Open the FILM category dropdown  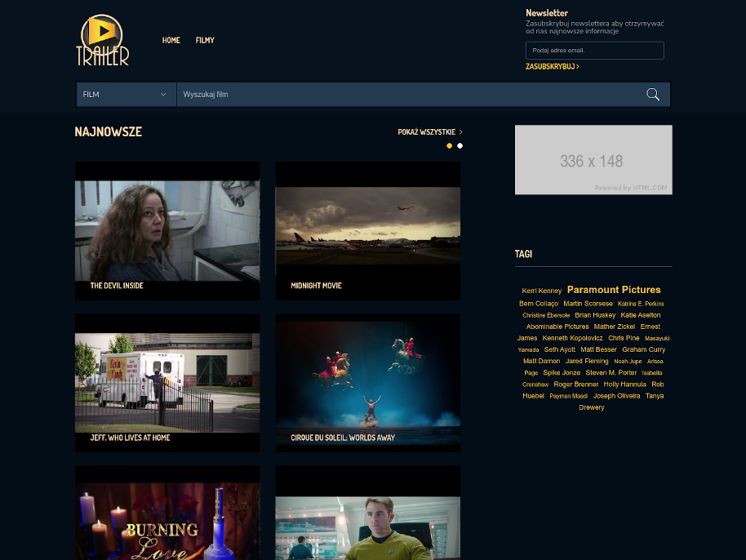126,95
